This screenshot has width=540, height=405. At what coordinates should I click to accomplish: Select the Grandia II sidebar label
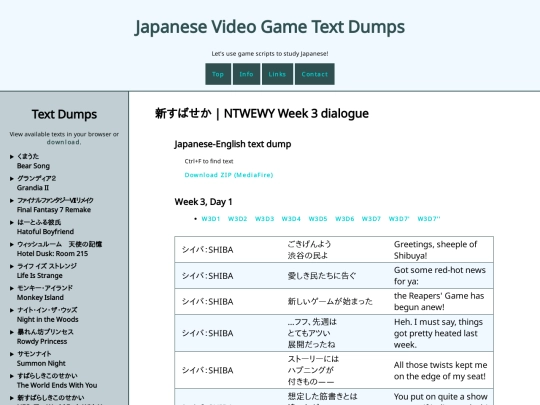coord(33,188)
